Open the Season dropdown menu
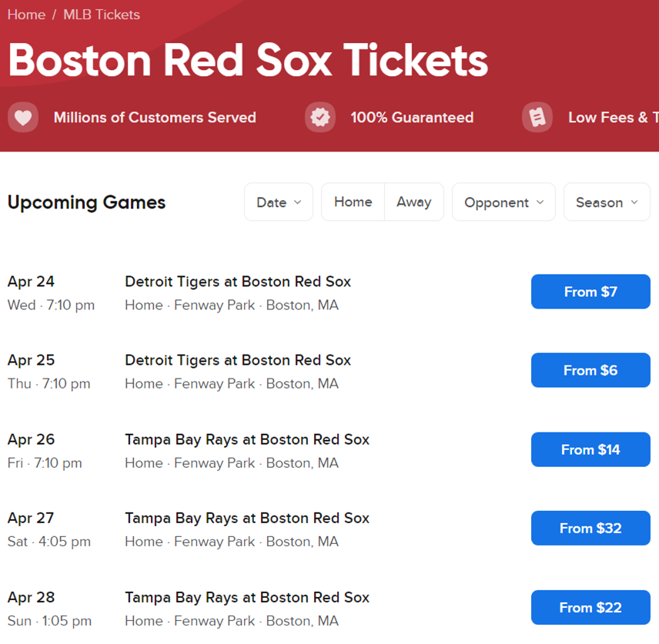The image size is (659, 644). [607, 202]
